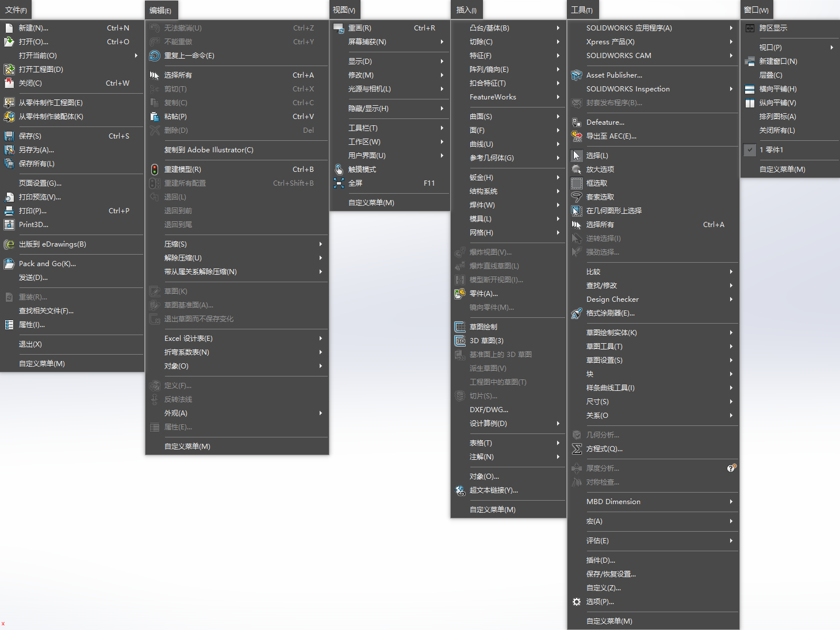840x630 pixels.
Task: Open the 编辑 menu in menu bar
Action: (161, 10)
